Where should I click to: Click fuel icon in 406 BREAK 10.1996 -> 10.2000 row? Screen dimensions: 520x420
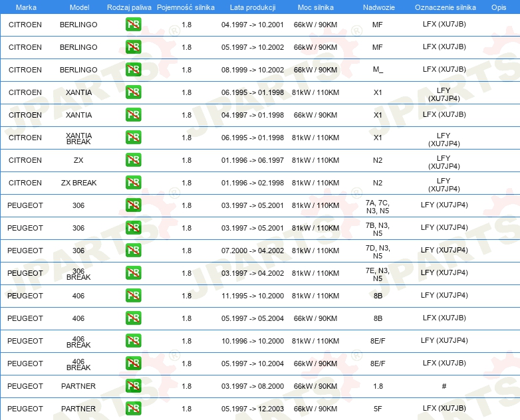click(133, 340)
